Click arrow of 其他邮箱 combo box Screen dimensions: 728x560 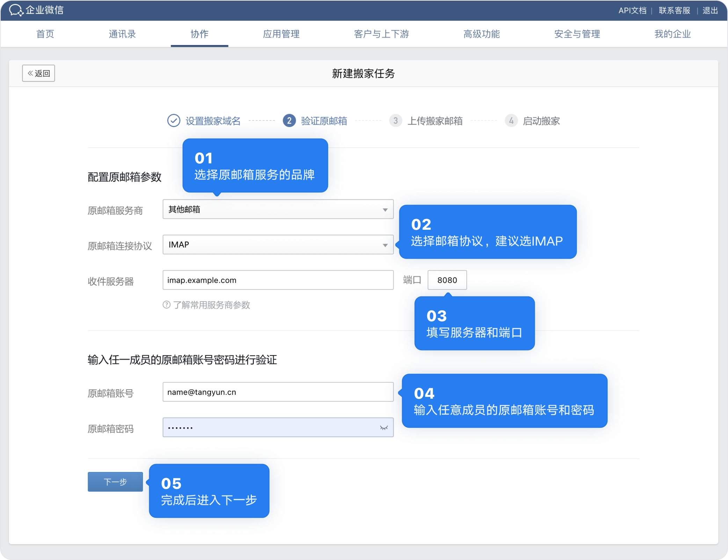tap(385, 210)
